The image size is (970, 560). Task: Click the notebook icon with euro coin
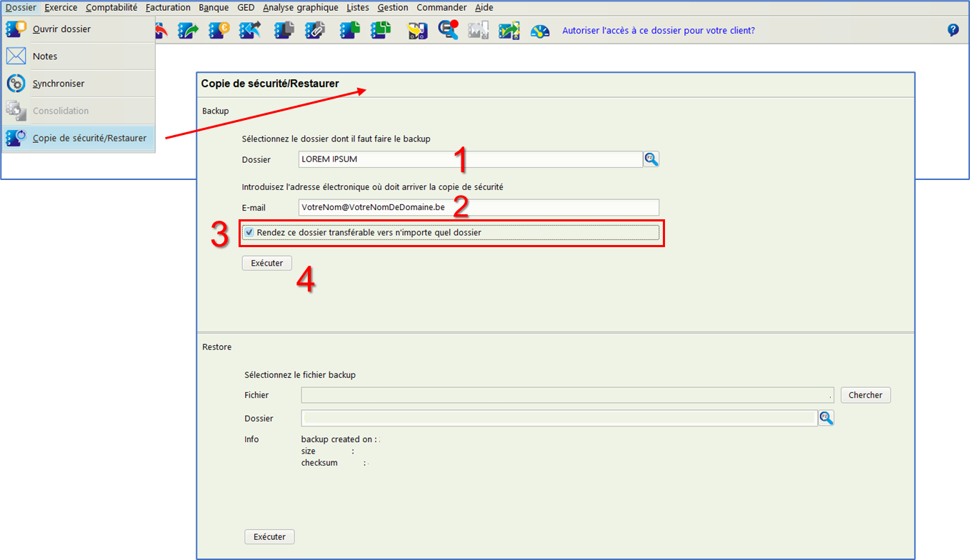pos(219,30)
